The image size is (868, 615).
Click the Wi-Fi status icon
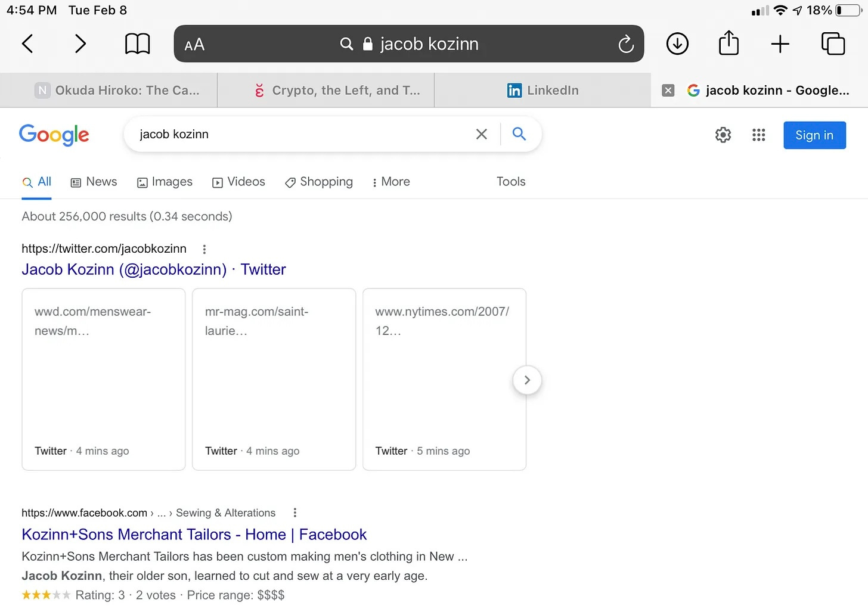pyautogui.click(x=780, y=10)
